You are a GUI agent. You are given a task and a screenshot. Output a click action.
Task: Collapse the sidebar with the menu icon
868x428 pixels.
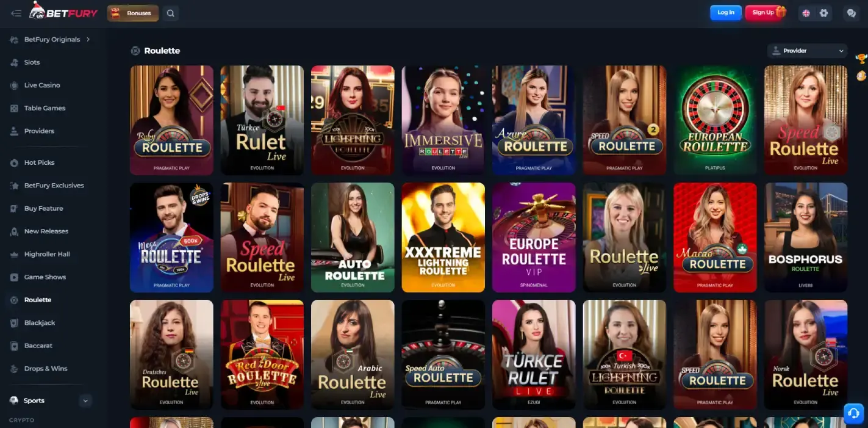(16, 13)
